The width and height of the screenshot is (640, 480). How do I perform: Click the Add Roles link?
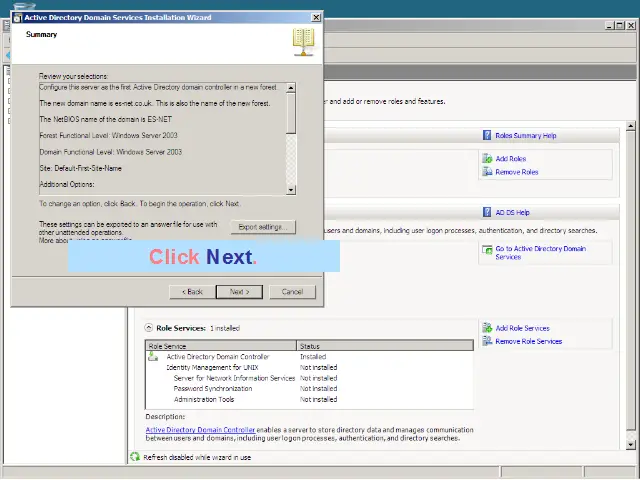point(511,159)
